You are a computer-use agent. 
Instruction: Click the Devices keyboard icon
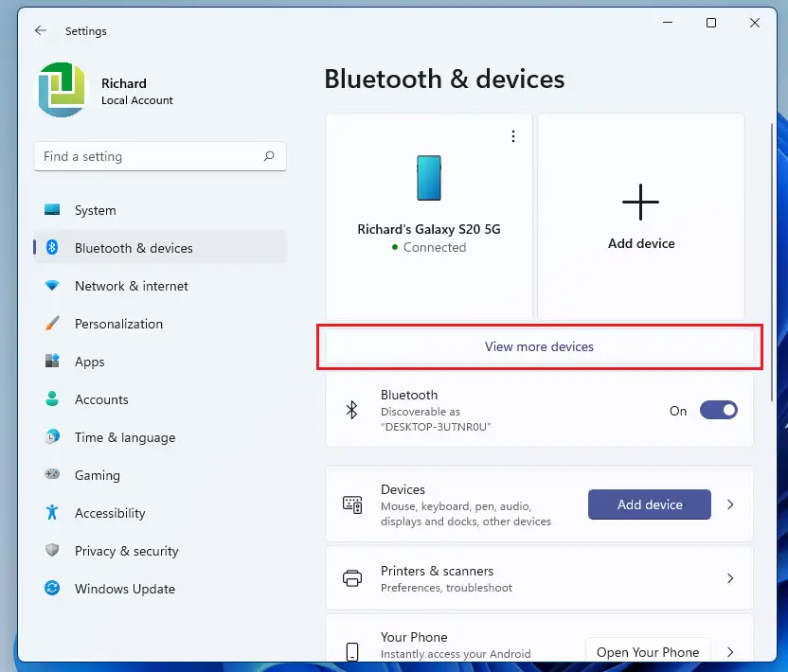click(352, 504)
